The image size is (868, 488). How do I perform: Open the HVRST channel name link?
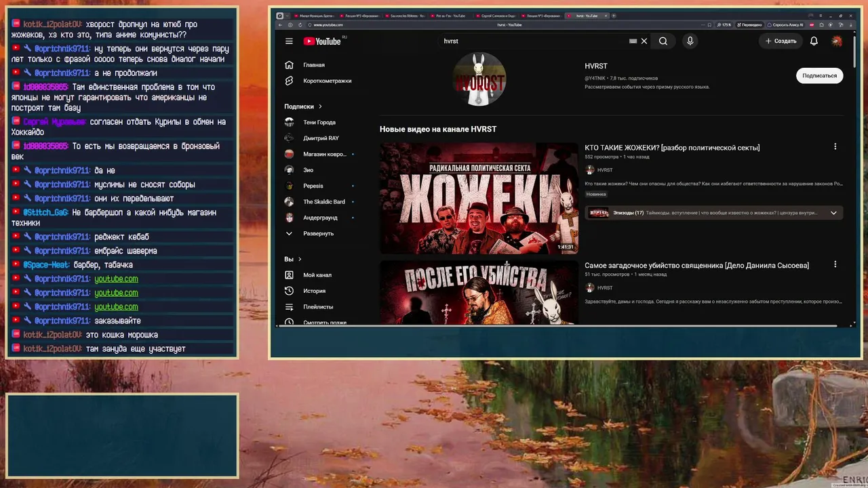click(x=596, y=66)
